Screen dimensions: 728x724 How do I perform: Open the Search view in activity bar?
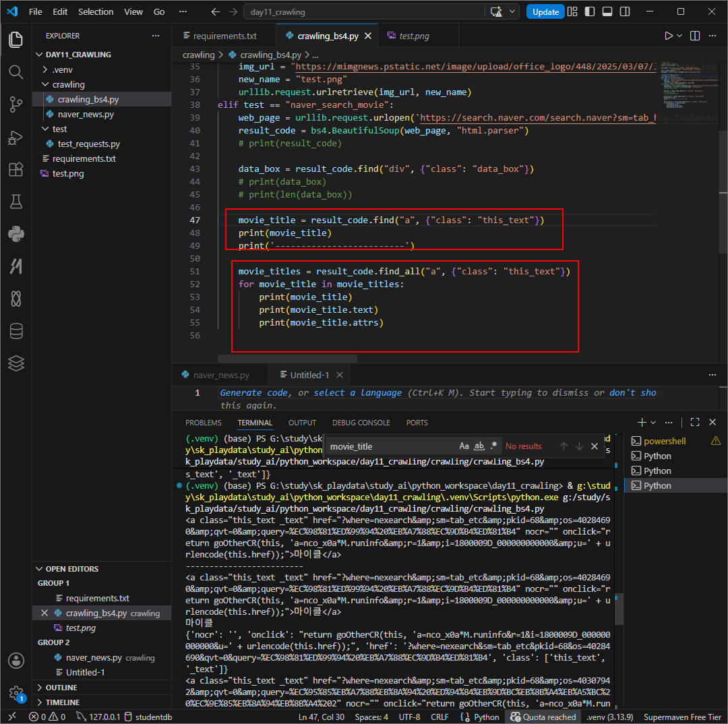coord(16,72)
